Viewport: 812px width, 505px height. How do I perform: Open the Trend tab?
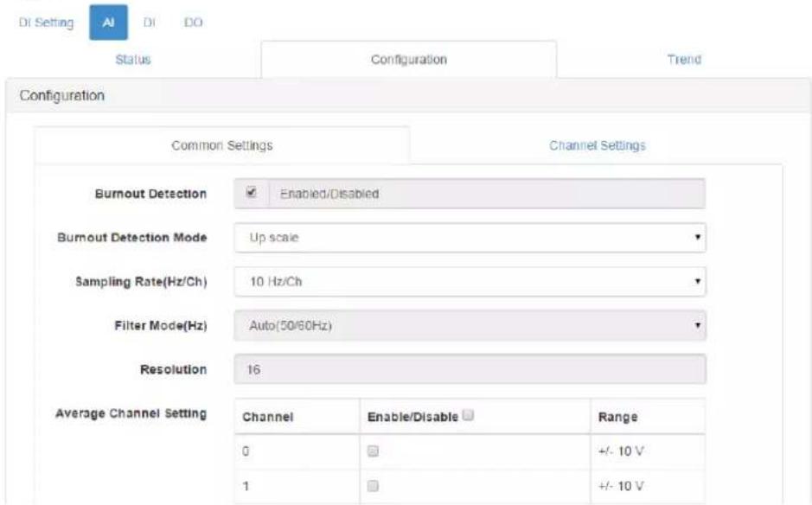[x=684, y=60]
